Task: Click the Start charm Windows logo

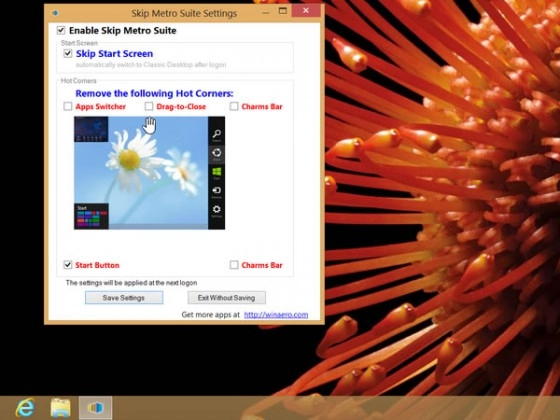Action: (x=216, y=173)
